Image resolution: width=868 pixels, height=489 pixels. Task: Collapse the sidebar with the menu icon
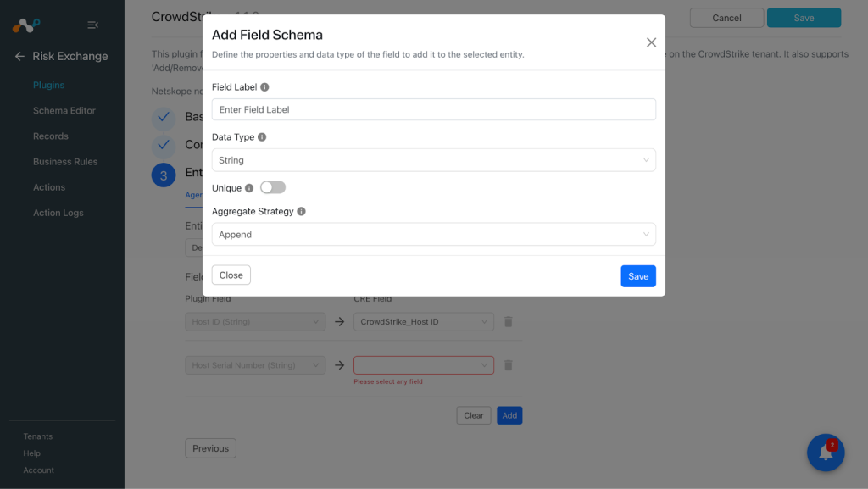(93, 25)
